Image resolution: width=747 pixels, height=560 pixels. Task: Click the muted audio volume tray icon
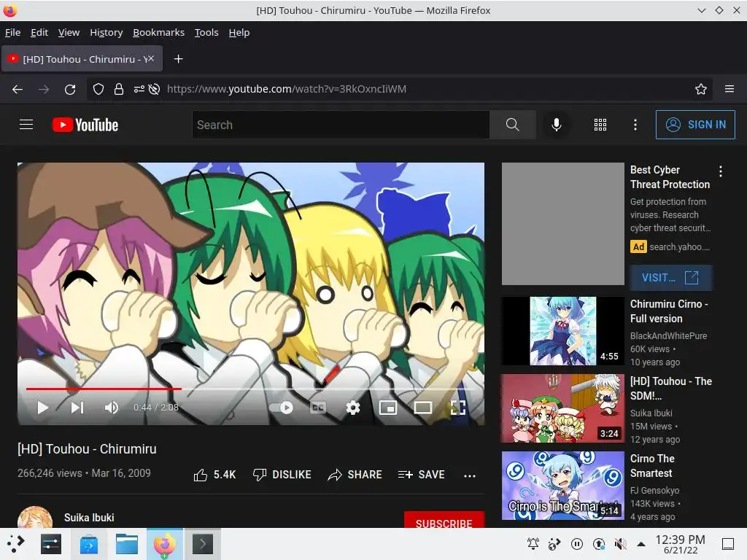(x=620, y=544)
